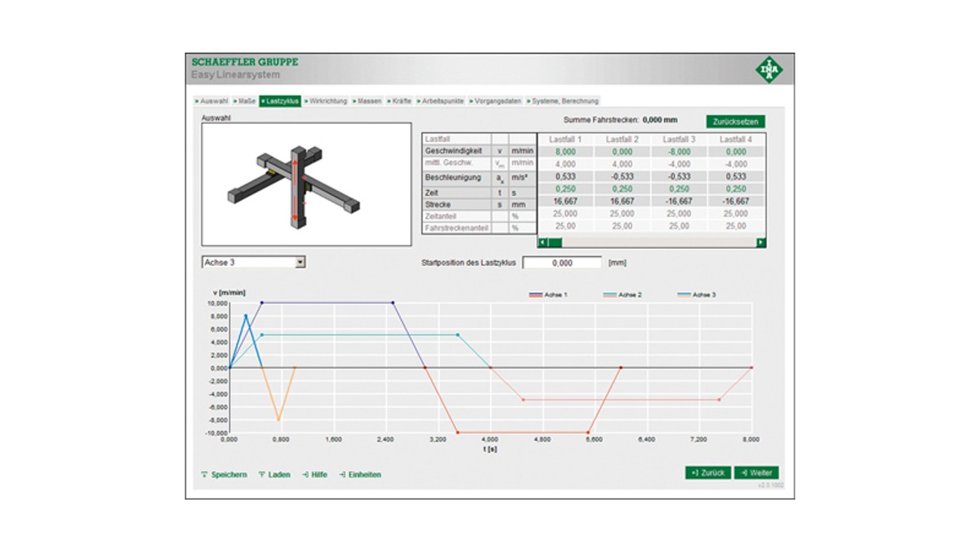Select the Zeit value under Lastfall 2

[x=623, y=189]
